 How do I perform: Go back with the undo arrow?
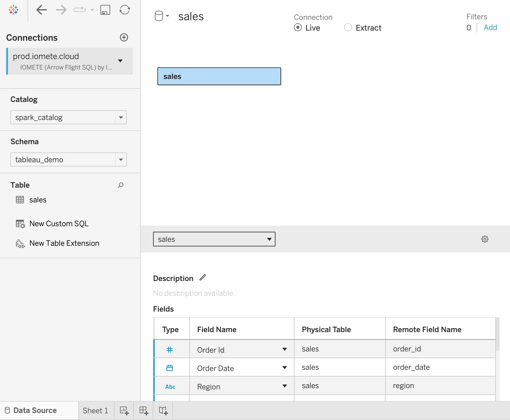pyautogui.click(x=42, y=10)
